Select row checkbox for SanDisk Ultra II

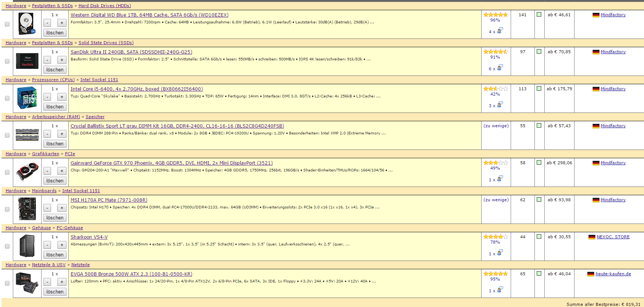point(7,61)
